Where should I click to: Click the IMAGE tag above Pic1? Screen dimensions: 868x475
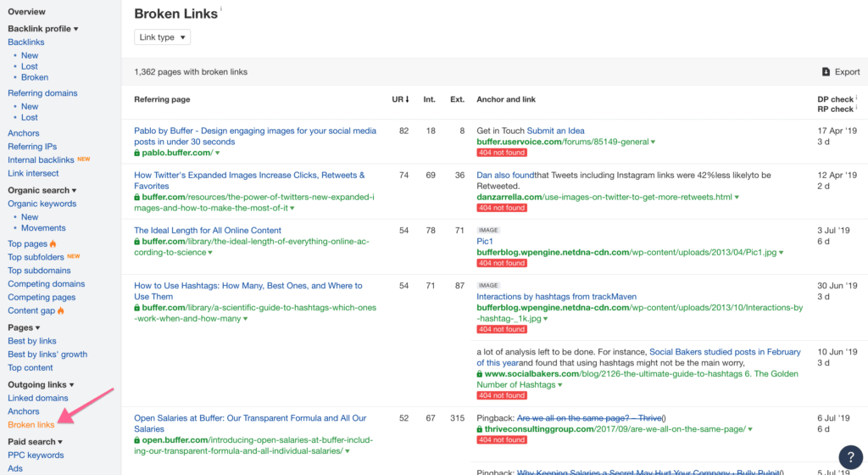(x=488, y=230)
